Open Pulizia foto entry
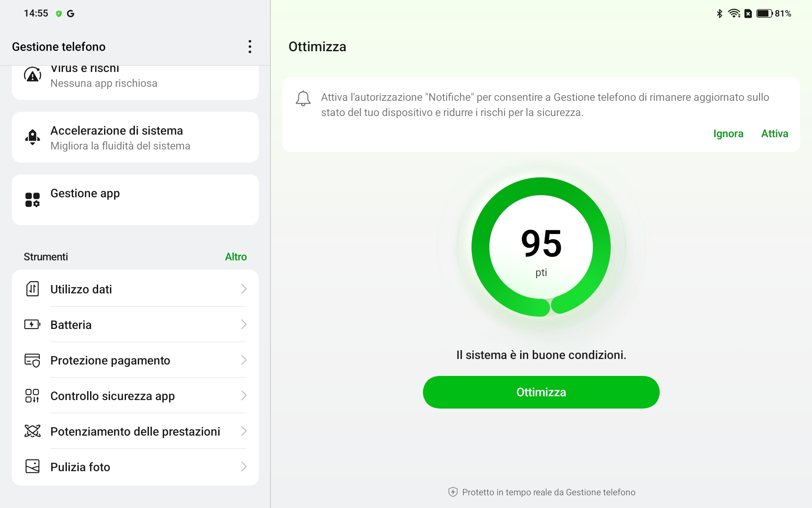Screen dimensions: 812x508 (x=135, y=467)
